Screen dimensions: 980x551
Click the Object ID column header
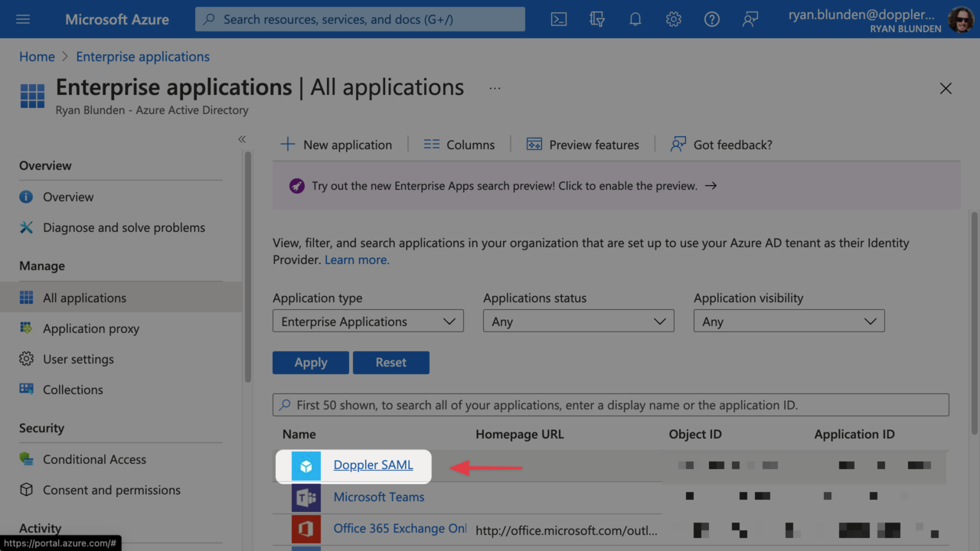(x=695, y=434)
